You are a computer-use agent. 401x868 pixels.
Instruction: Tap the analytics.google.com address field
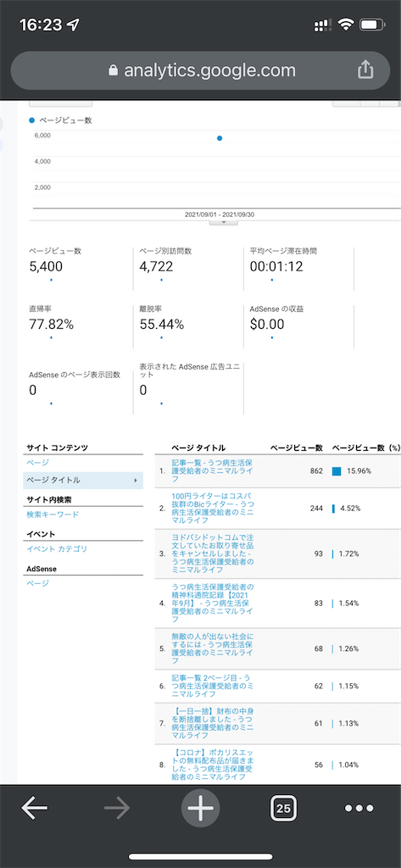click(200, 71)
